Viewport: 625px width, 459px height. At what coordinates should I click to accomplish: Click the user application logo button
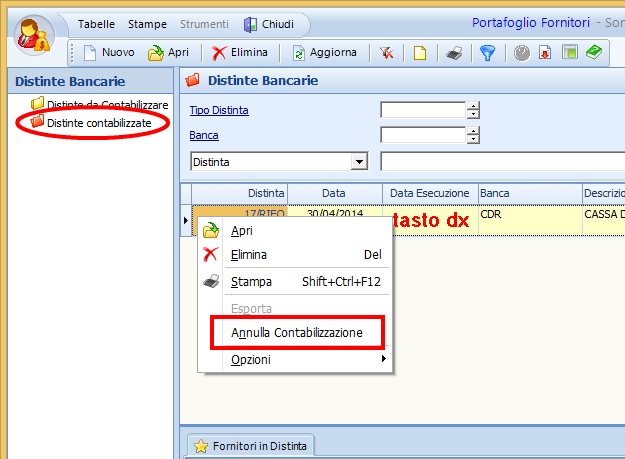click(36, 36)
